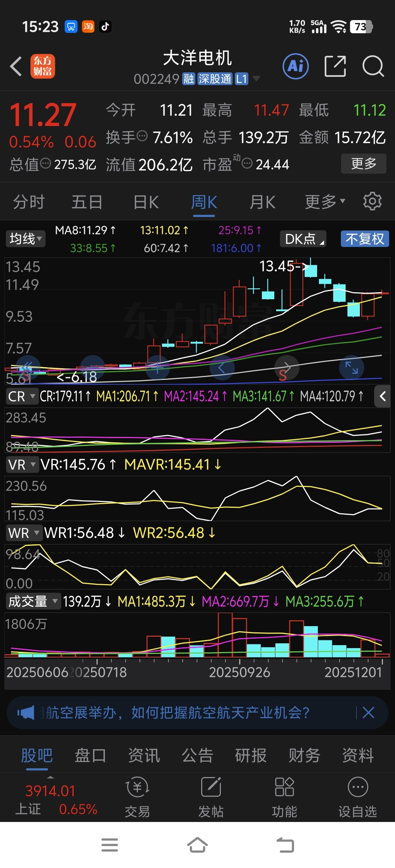Open the 交易 trade icon
The width and height of the screenshot is (395, 868).
137,797
